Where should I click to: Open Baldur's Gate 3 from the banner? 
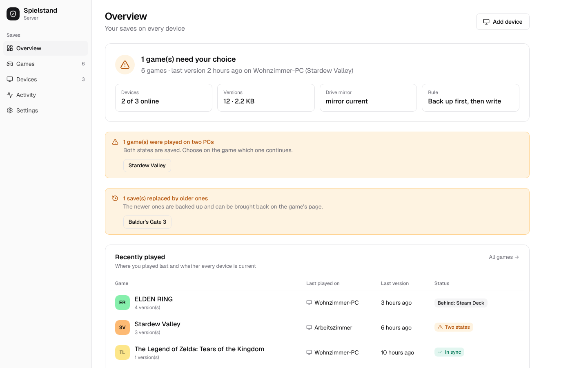point(147,222)
